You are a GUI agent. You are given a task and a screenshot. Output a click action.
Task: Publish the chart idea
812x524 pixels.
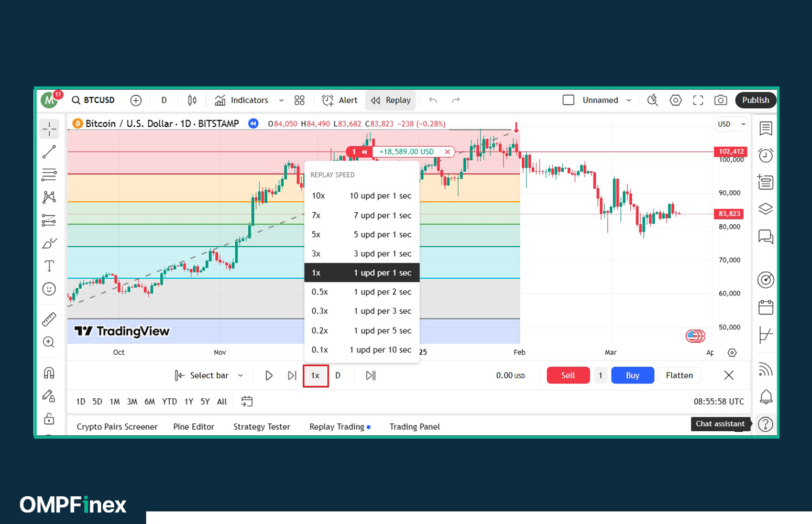pyautogui.click(x=755, y=100)
